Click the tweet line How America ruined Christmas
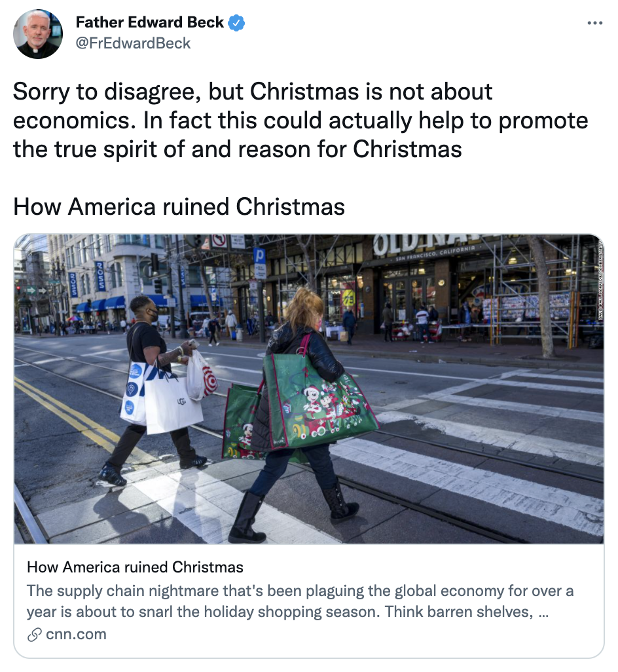 click(x=179, y=207)
